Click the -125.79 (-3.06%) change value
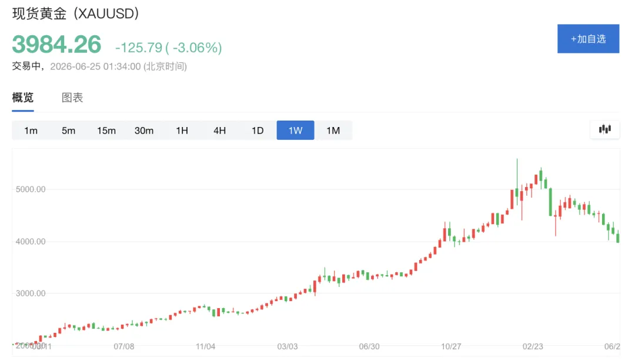The image size is (635, 364). pos(169,48)
